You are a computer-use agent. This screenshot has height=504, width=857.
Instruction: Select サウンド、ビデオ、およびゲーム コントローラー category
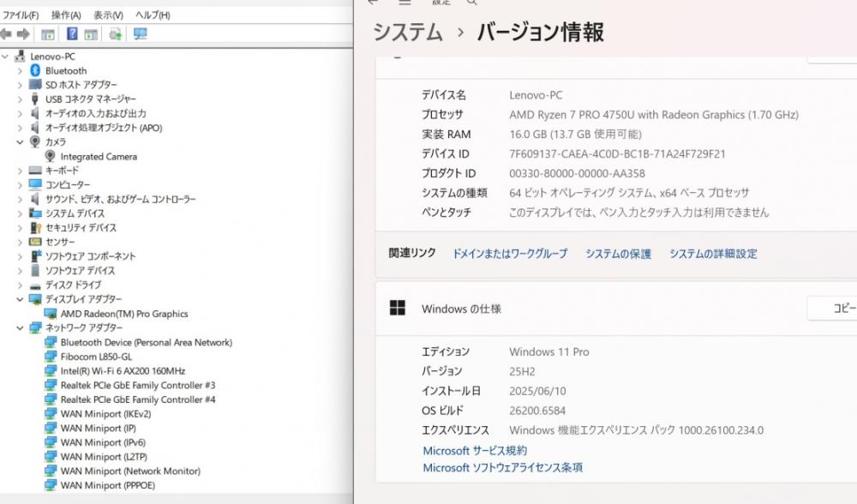[x=120, y=199]
